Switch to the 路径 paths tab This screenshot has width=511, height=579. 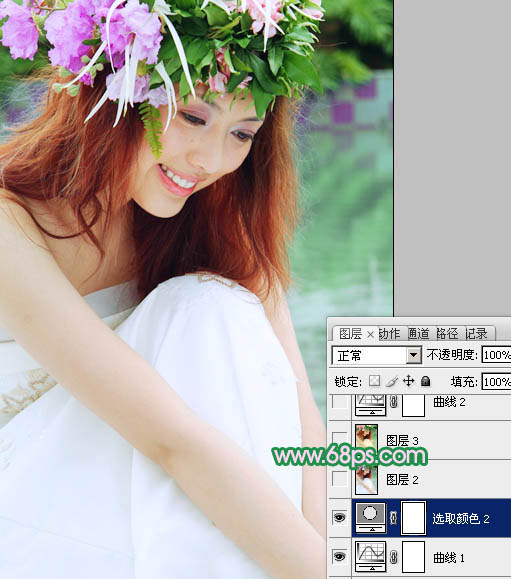point(447,333)
